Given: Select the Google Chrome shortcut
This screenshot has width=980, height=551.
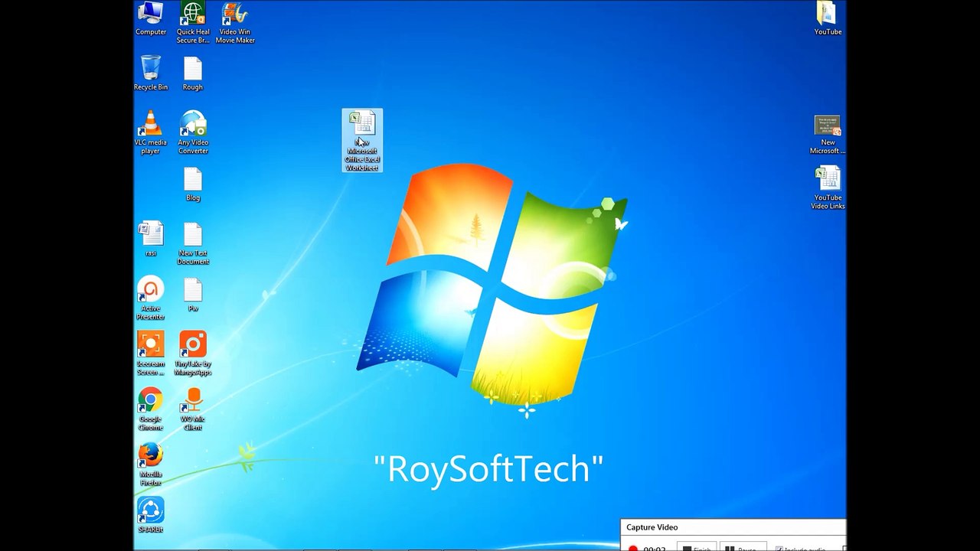Looking at the screenshot, I should [151, 409].
